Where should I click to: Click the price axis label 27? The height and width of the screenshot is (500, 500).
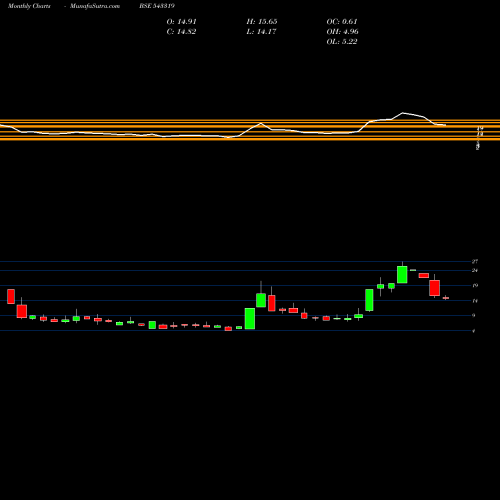pyautogui.click(x=475, y=262)
